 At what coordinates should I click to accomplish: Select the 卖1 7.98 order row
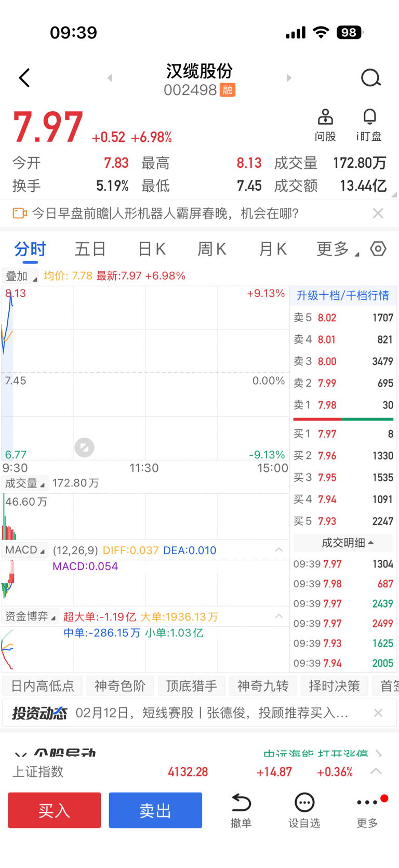[343, 405]
